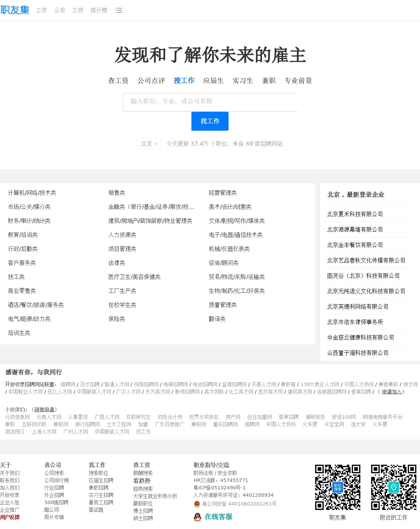Open the 人力资源类 category
Image resolution: width=420 pixels, height=529 pixels.
(x=122, y=235)
